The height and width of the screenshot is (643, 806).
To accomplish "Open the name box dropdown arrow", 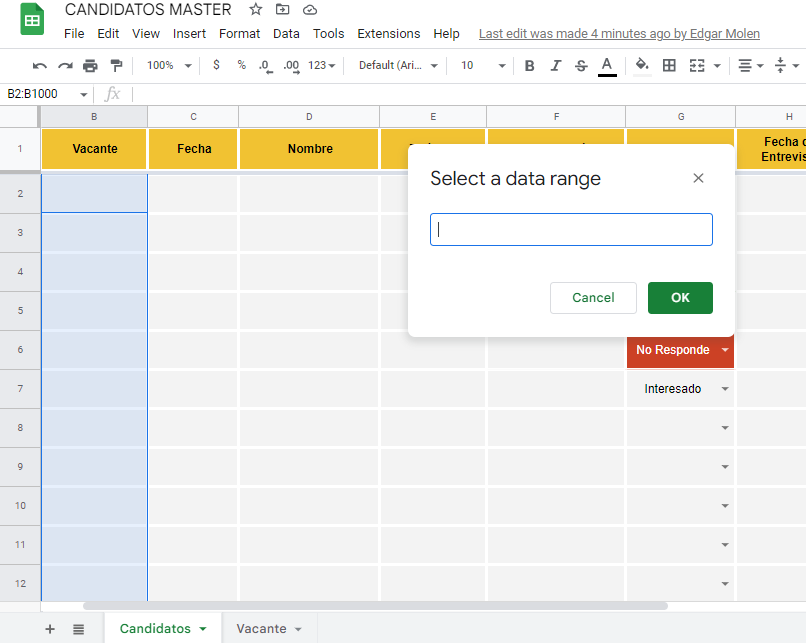I will point(83,94).
